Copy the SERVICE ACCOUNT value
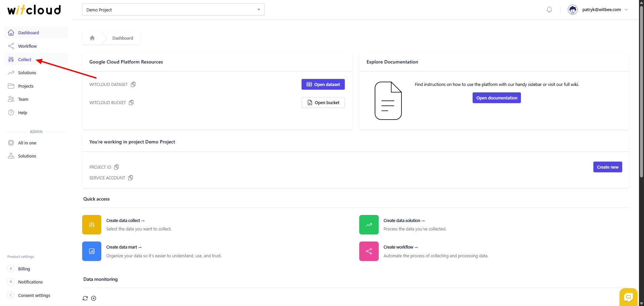This screenshot has height=306, width=644. pos(130,178)
